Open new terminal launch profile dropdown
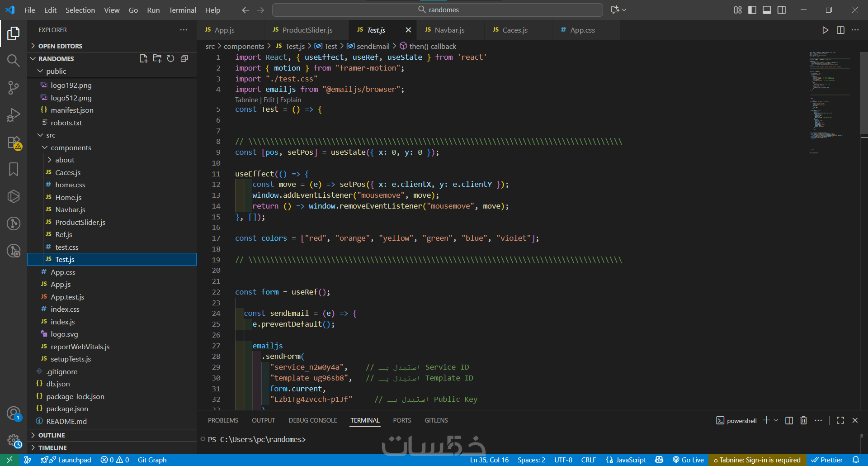Image resolution: width=868 pixels, height=466 pixels. pos(776,420)
